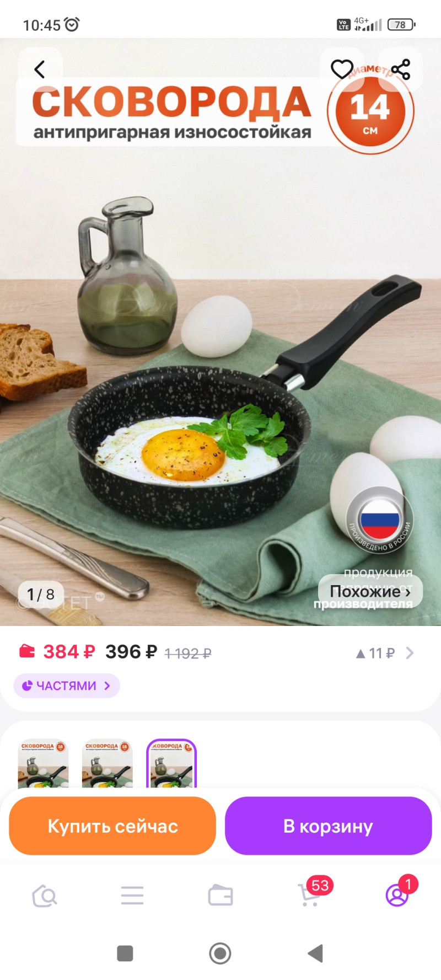Open the ЧАСТЯМИ installment option
Image resolution: width=441 pixels, height=980 pixels.
67,686
